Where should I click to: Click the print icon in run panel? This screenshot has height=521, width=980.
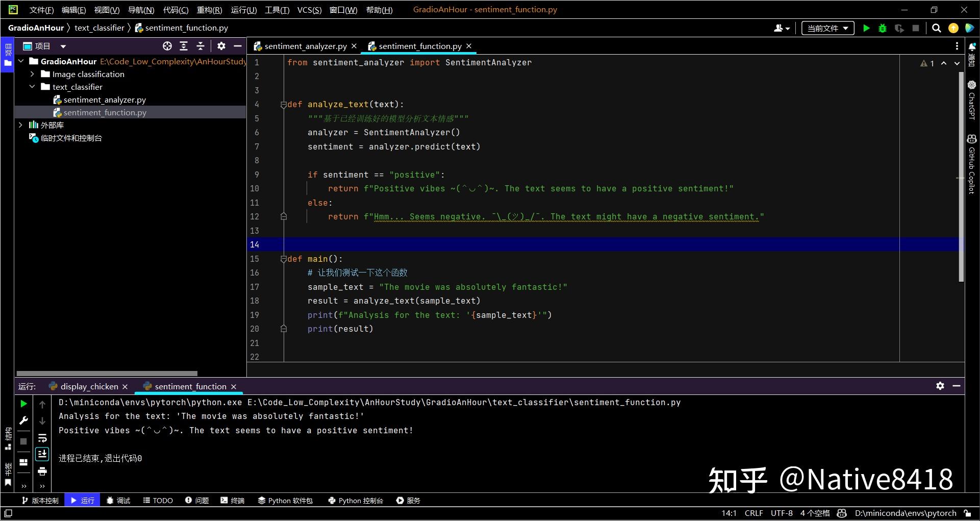pyautogui.click(x=42, y=471)
